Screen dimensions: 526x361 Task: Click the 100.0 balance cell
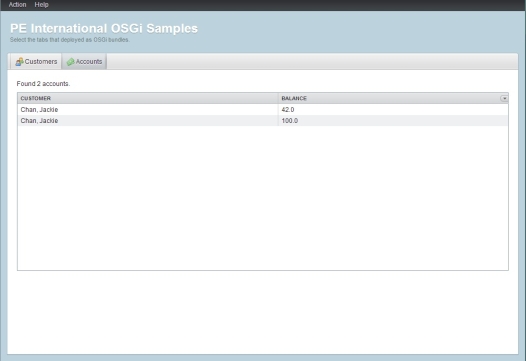(x=393, y=121)
